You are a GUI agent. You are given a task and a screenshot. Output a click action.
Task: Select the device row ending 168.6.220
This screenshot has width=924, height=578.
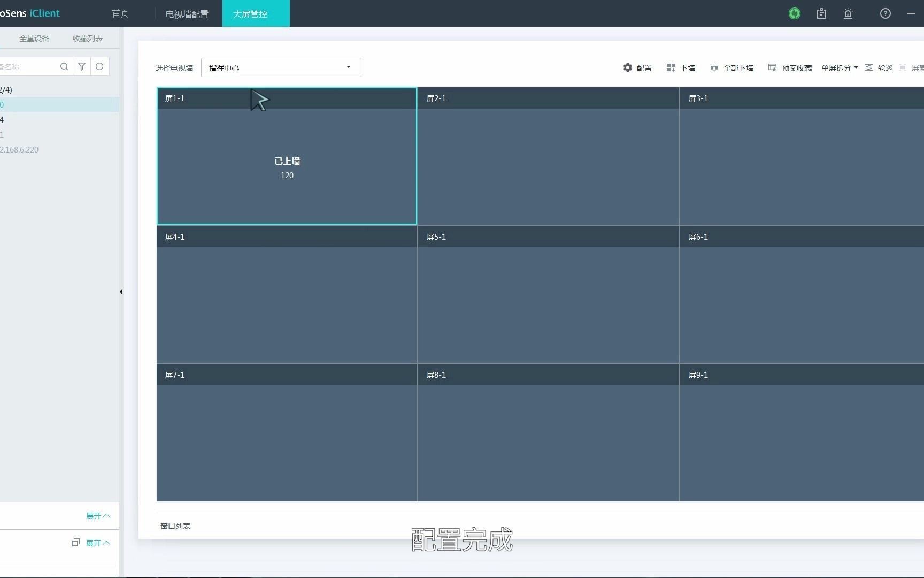tap(59, 149)
